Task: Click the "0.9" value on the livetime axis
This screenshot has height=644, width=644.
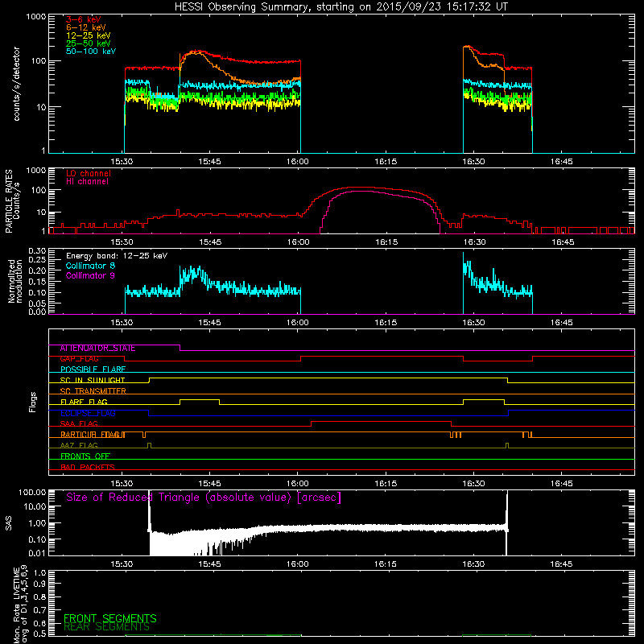Action: 39,584
